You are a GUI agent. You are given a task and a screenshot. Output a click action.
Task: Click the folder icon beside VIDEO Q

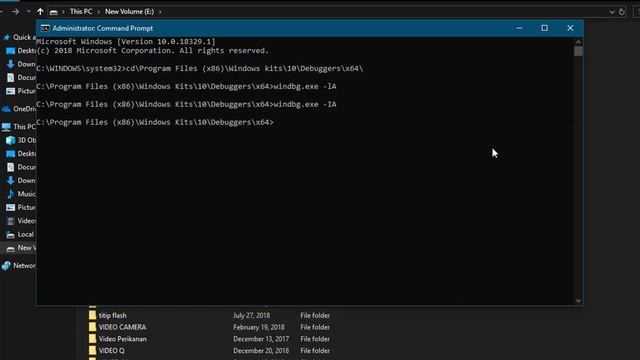pyautogui.click(x=92, y=350)
